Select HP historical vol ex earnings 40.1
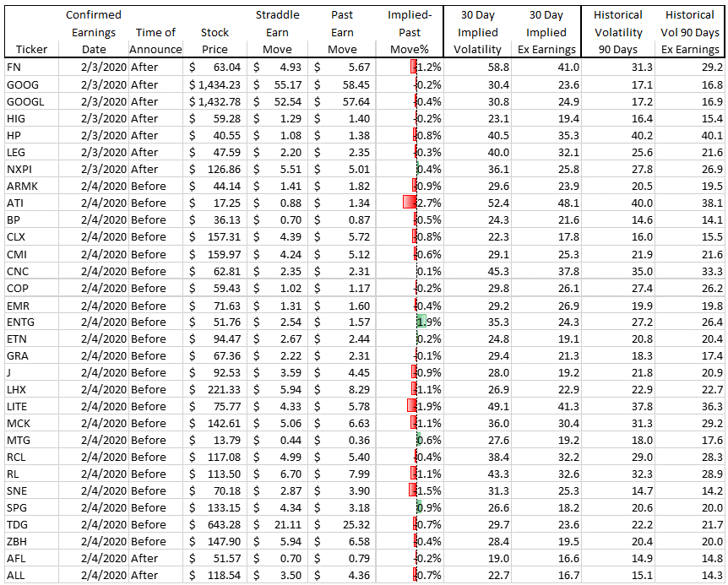728x585 pixels. click(x=690, y=135)
